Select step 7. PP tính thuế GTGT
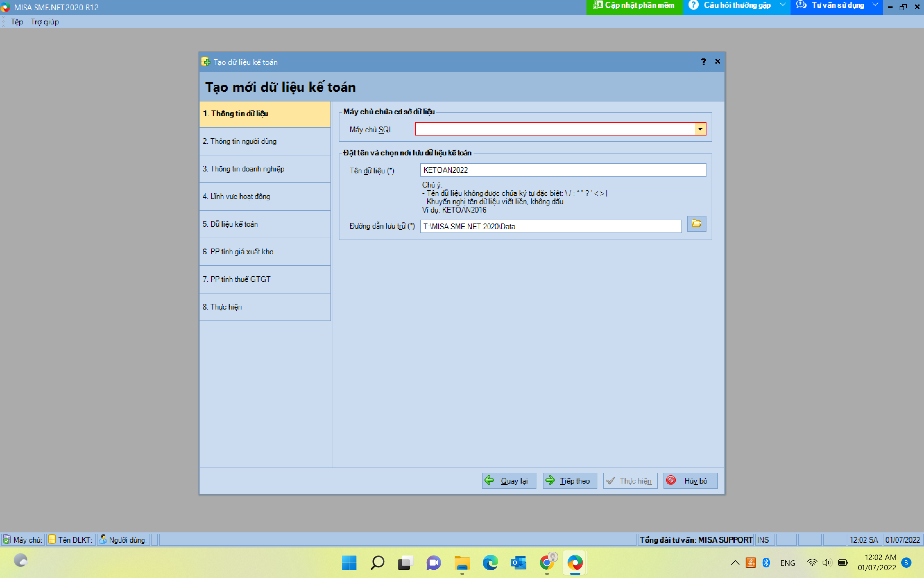 265,279
